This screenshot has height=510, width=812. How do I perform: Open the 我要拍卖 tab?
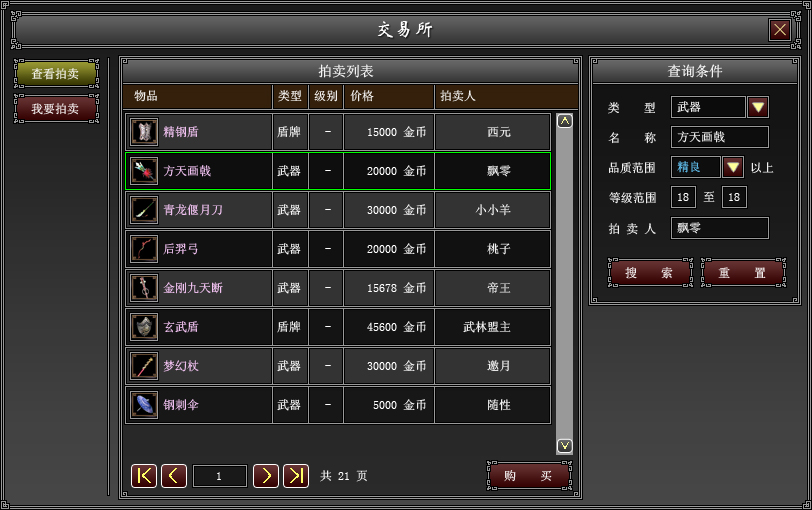pyautogui.click(x=56, y=108)
